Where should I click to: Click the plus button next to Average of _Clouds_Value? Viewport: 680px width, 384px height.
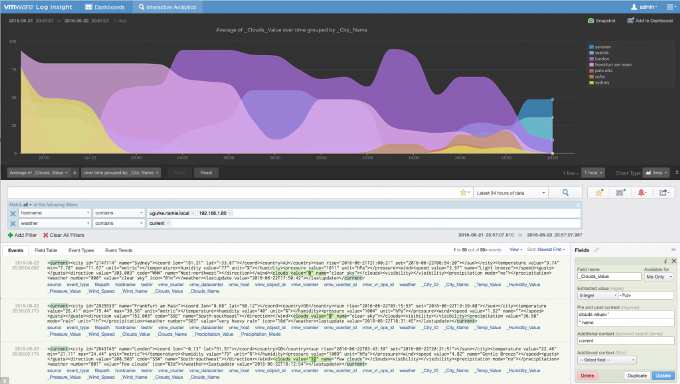click(x=75, y=173)
